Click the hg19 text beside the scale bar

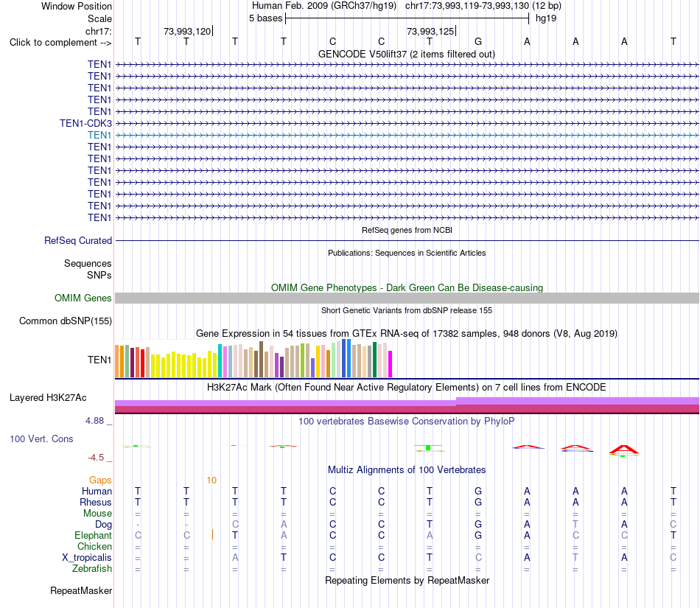point(546,18)
